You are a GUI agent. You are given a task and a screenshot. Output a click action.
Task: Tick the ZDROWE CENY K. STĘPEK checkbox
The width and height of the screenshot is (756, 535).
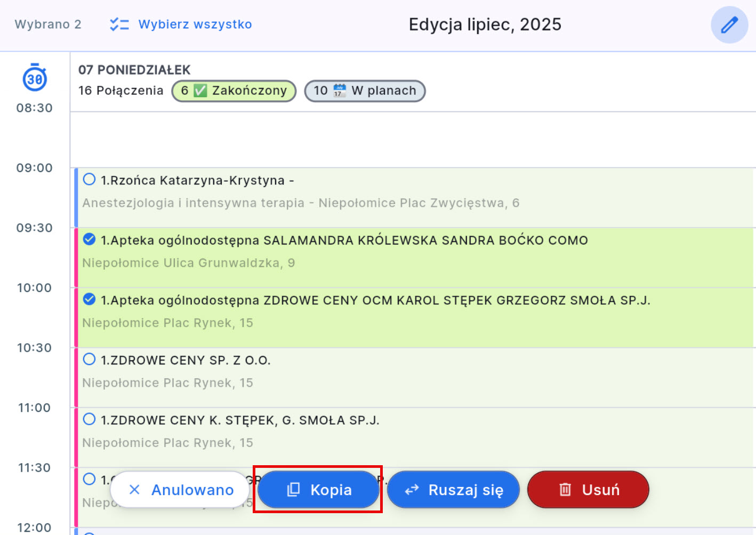coord(90,419)
